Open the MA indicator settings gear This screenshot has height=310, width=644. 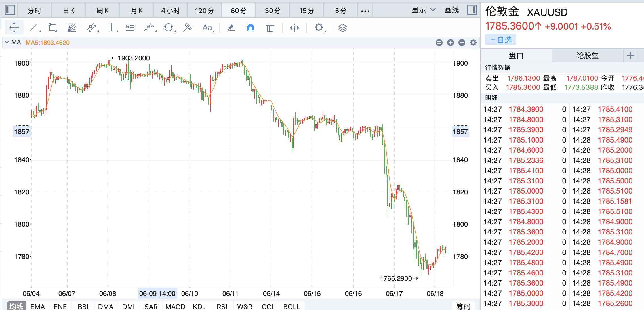[473, 43]
